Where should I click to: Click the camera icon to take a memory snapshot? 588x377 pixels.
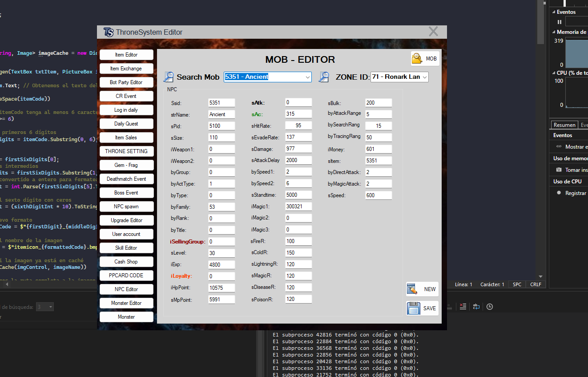tap(559, 170)
